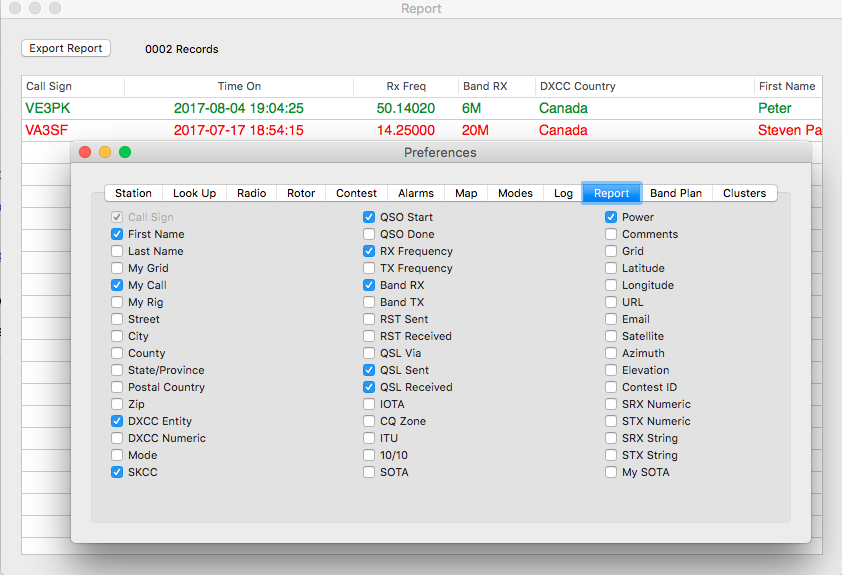
Task: Switch to the Station tab
Action: click(133, 193)
